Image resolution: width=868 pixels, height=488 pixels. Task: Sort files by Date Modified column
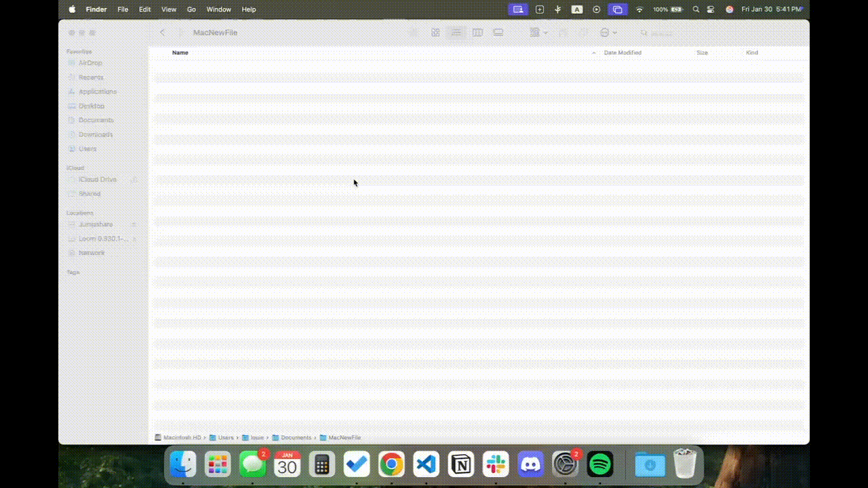[x=623, y=52]
